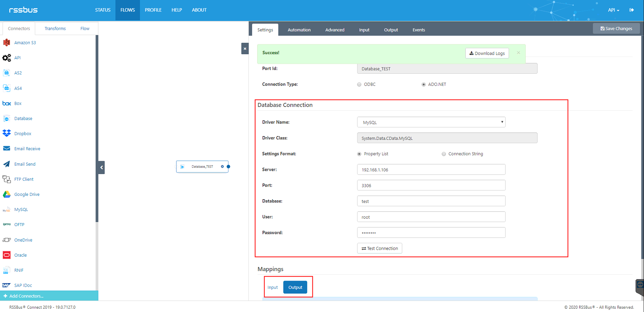Collapse the connectors sidebar arrow

pyautogui.click(x=101, y=167)
